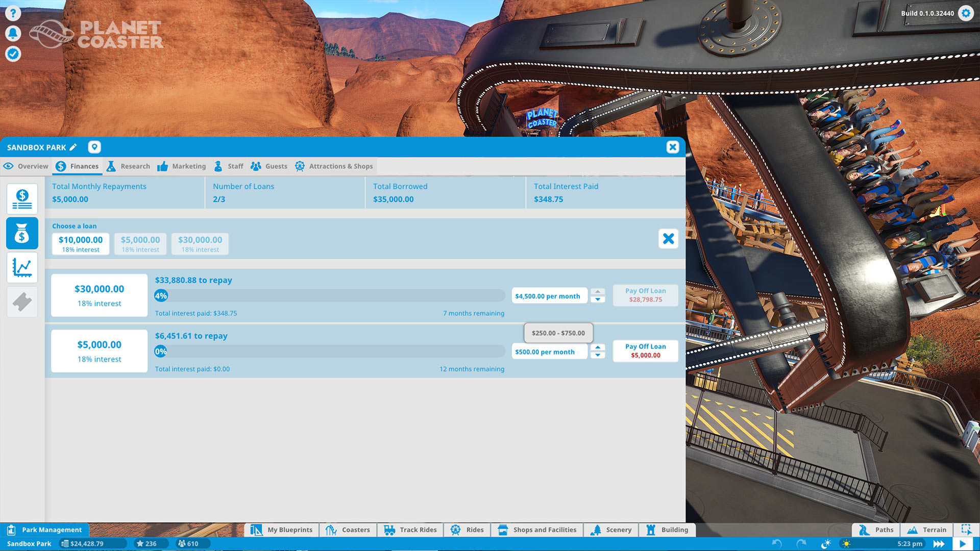
Task: Click the time of day 5:23 pm indicator
Action: point(910,544)
